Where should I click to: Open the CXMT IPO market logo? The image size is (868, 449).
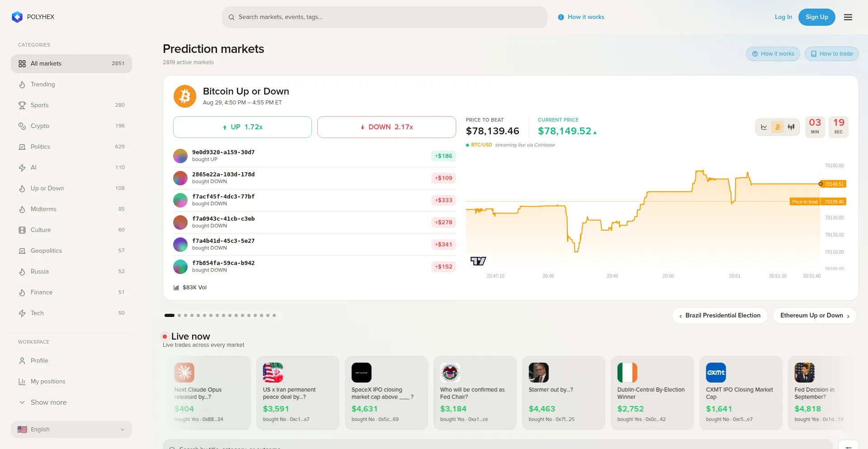716,373
